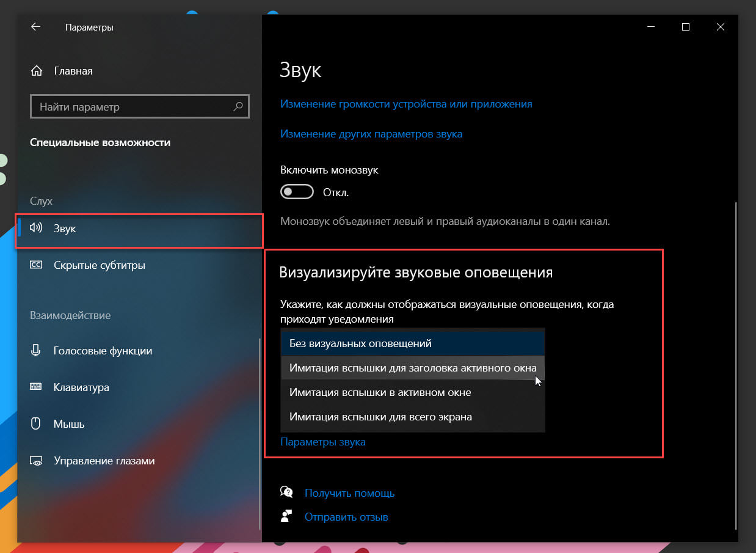The width and height of the screenshot is (756, 553).
Task: Choose Имитация вспышки в активном окне
Action: click(x=413, y=392)
